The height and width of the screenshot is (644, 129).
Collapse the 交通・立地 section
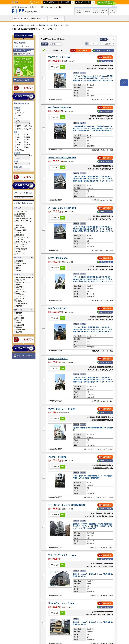(x=24, y=208)
